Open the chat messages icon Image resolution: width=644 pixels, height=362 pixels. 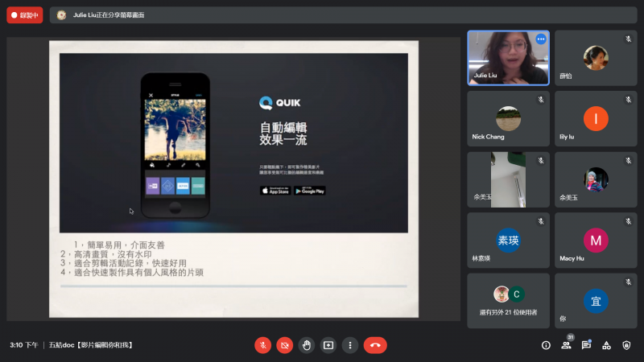tap(586, 345)
